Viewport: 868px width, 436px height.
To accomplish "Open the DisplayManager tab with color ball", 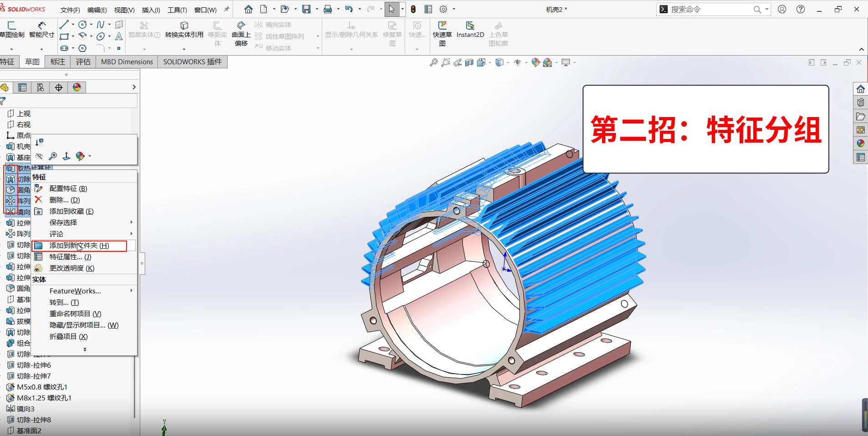I will tap(77, 87).
